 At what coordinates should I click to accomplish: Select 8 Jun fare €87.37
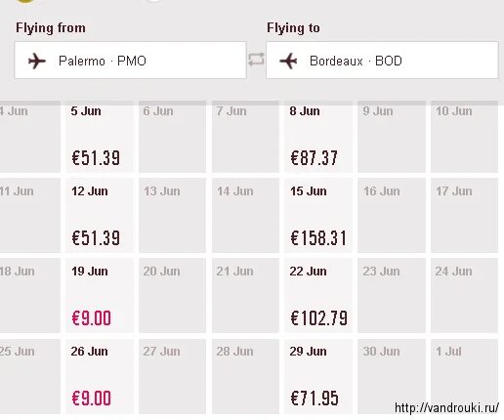pyautogui.click(x=318, y=137)
